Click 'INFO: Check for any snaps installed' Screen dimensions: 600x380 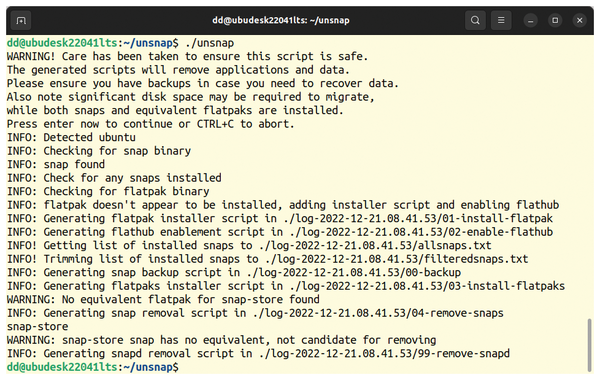(114, 178)
